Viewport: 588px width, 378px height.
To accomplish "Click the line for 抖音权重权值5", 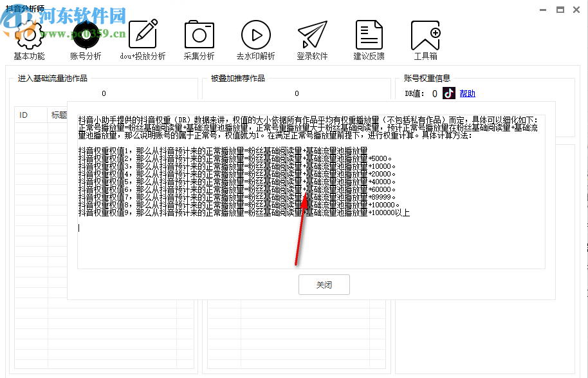I will [237, 182].
